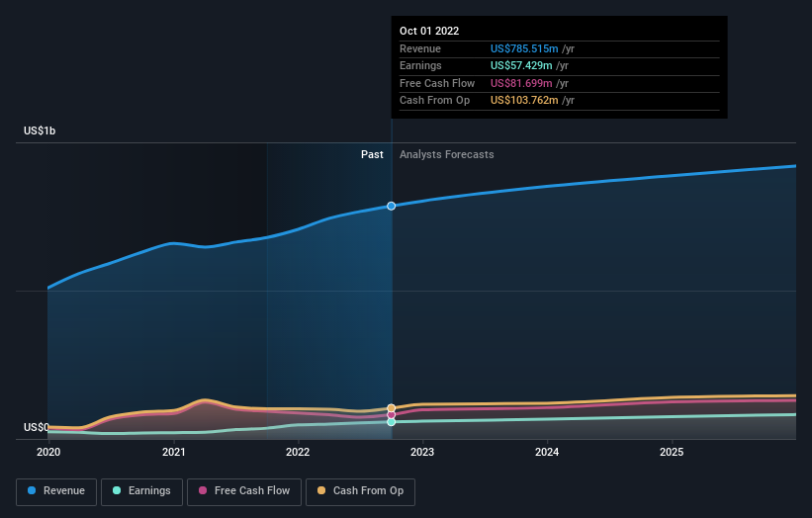Click the pink Free Cash Flow data marker
Viewport: 812px width, 518px height.
[392, 415]
